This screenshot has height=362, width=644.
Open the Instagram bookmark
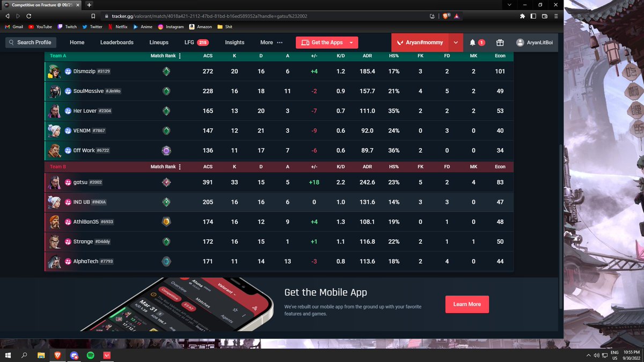tap(171, 27)
